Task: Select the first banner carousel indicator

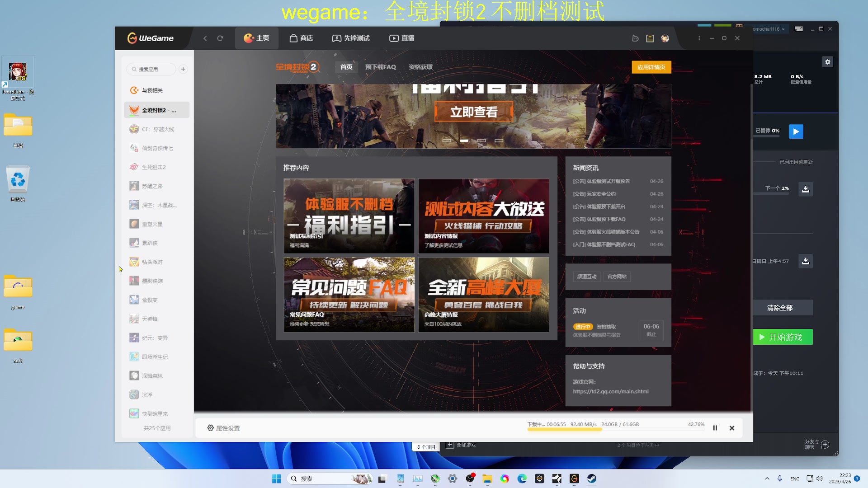Action: point(447,141)
